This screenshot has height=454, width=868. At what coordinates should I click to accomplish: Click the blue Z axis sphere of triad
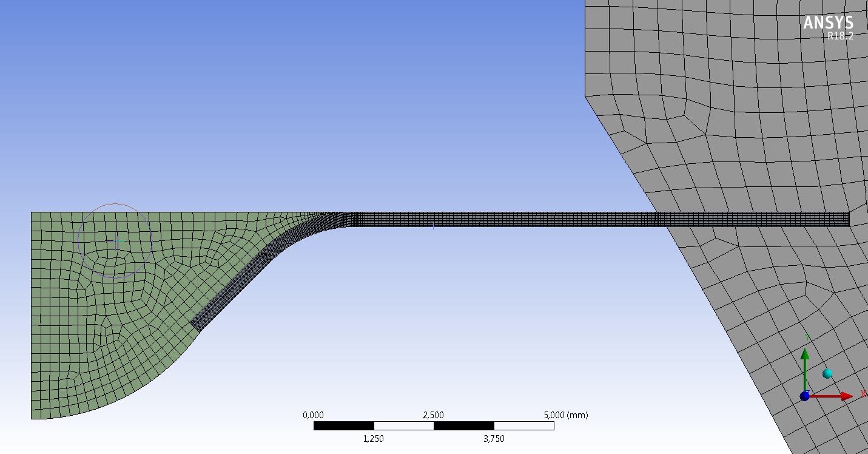pyautogui.click(x=805, y=396)
